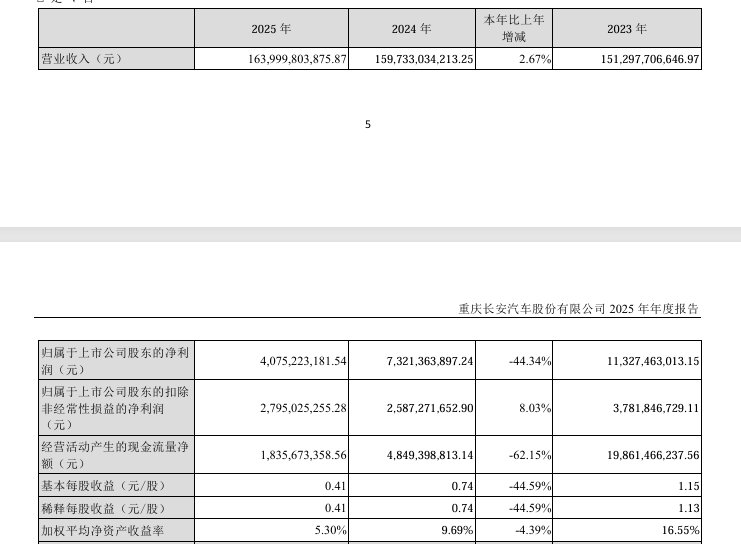The height and width of the screenshot is (544, 741).
Task: Click net profit value 4,075,223,181.54
Action: [288, 360]
